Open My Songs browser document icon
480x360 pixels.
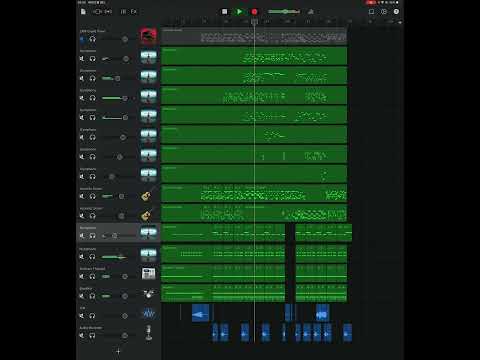tap(83, 12)
